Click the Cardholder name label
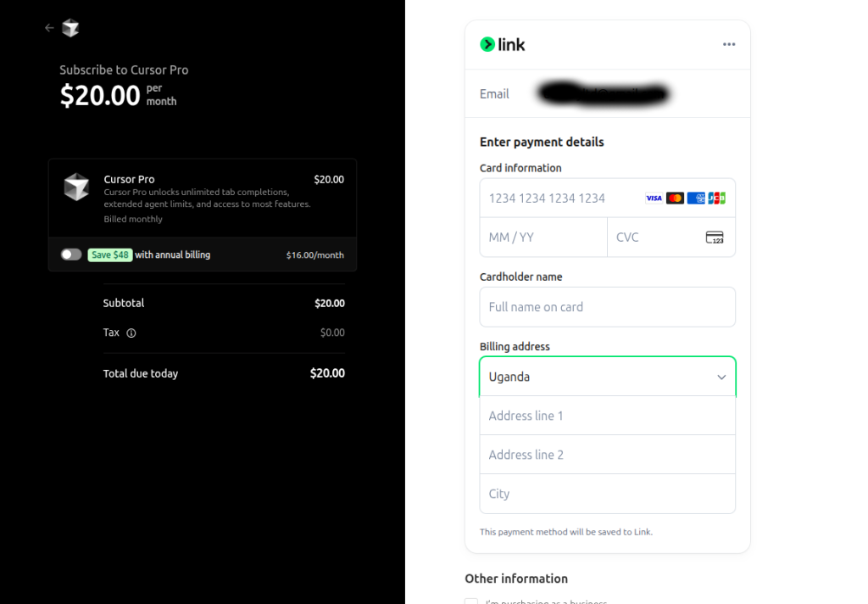Screen dimensions: 868x604 (521, 277)
